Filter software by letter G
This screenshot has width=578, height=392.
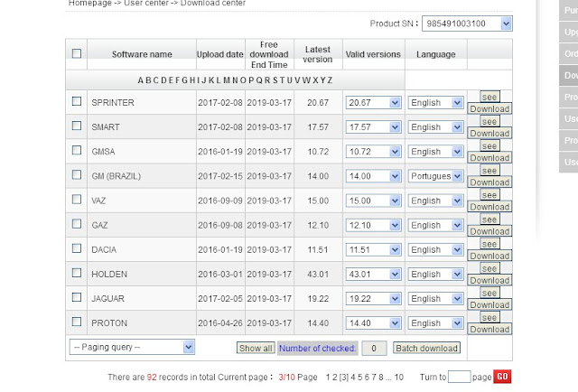click(x=185, y=80)
